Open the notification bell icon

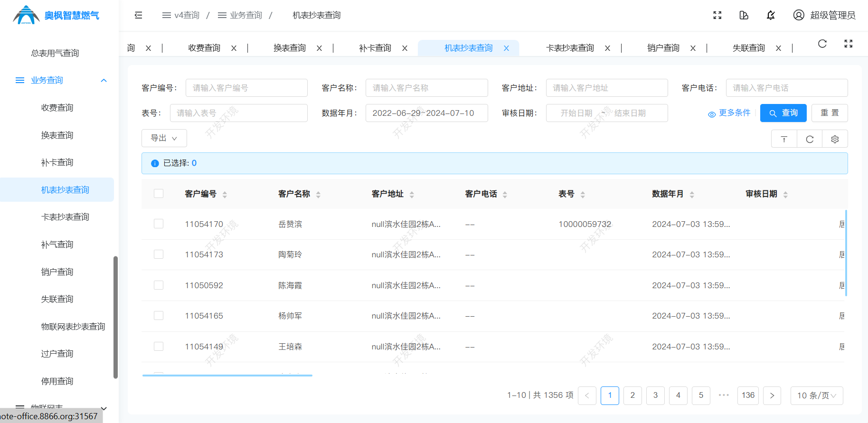coord(771,15)
